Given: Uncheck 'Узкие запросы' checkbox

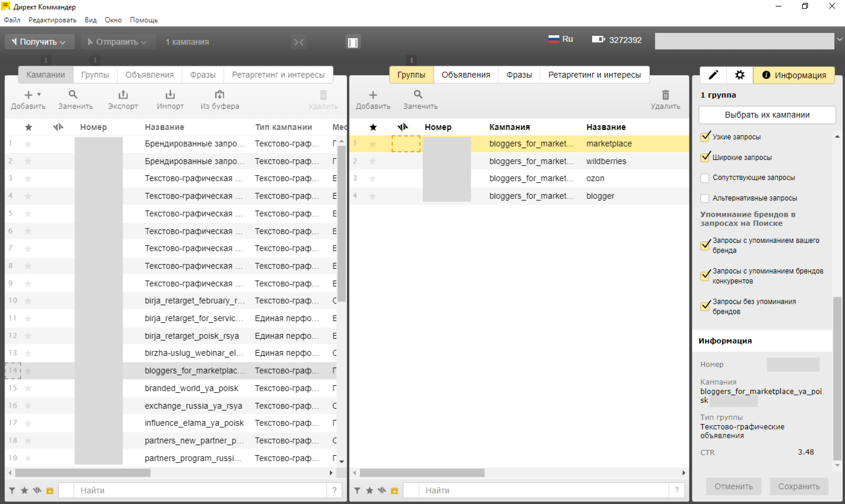Looking at the screenshot, I should point(705,137).
